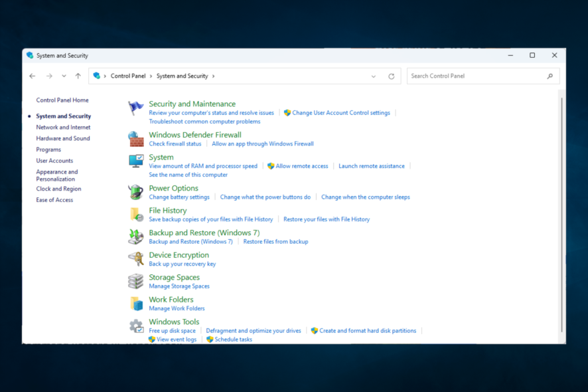The width and height of the screenshot is (588, 392).
Task: Click Free up disk space link
Action: (172, 331)
